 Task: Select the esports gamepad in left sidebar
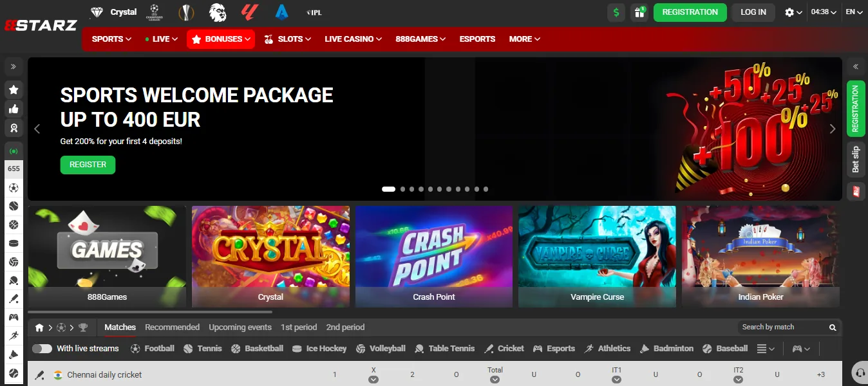14,317
